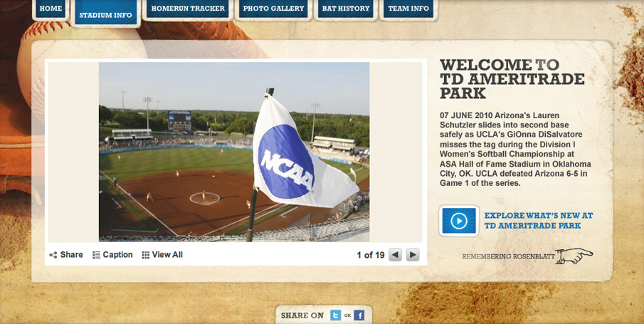Open the Team Info tab
644x324 pixels.
point(408,9)
